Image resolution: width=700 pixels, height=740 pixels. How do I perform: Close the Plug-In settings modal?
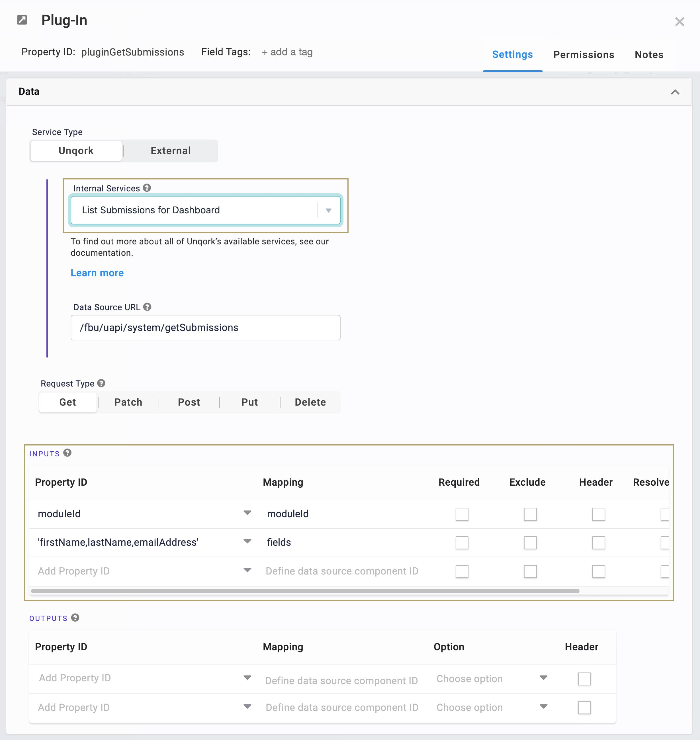click(679, 22)
